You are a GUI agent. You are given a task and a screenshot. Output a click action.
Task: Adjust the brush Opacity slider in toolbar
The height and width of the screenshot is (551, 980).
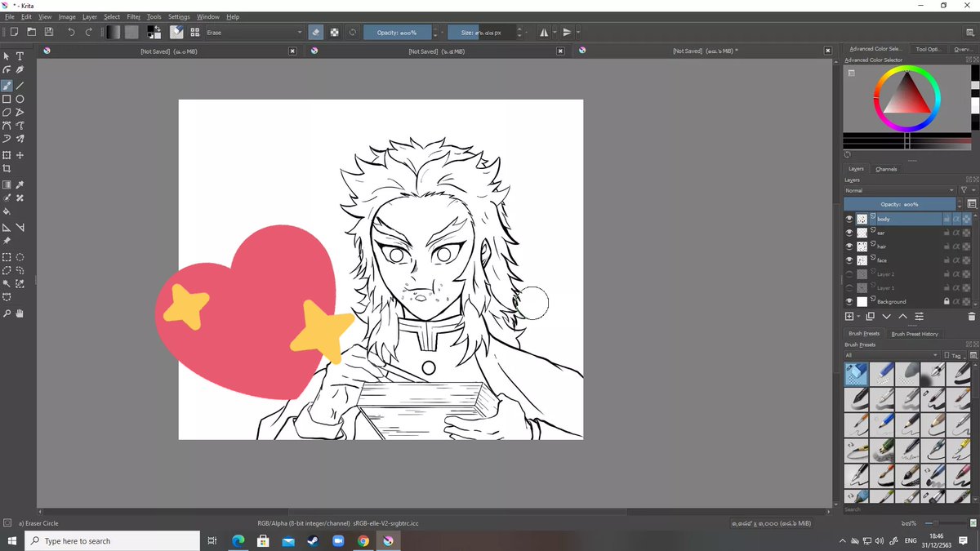[x=396, y=32]
